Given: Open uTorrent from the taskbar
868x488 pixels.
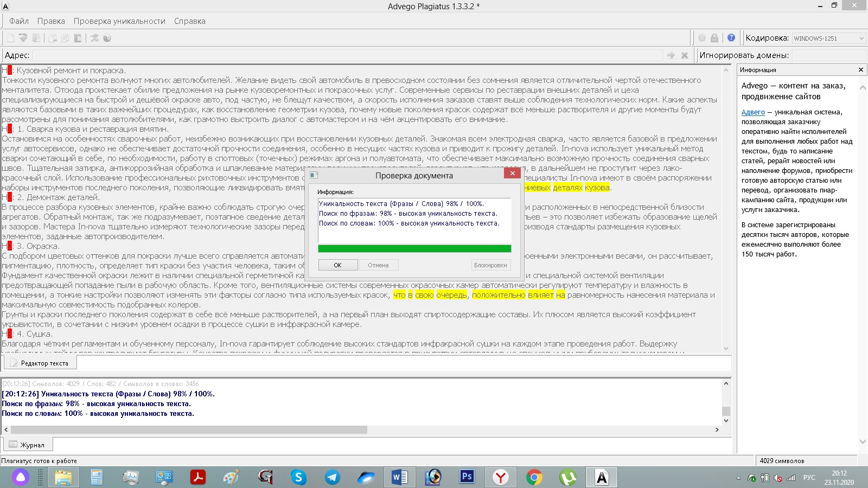Looking at the screenshot, I should coord(567,477).
